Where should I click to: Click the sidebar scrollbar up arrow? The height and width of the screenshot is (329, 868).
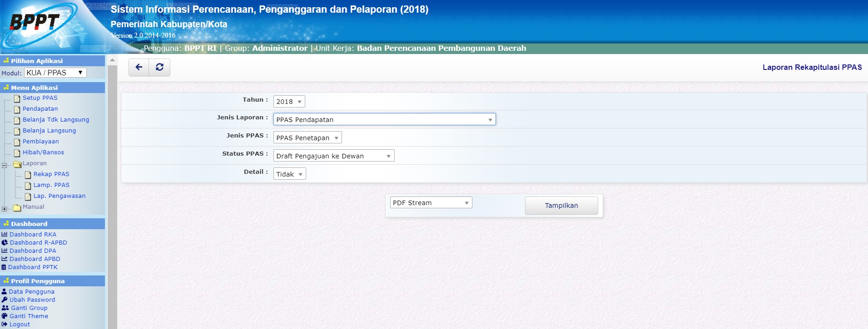pos(112,60)
